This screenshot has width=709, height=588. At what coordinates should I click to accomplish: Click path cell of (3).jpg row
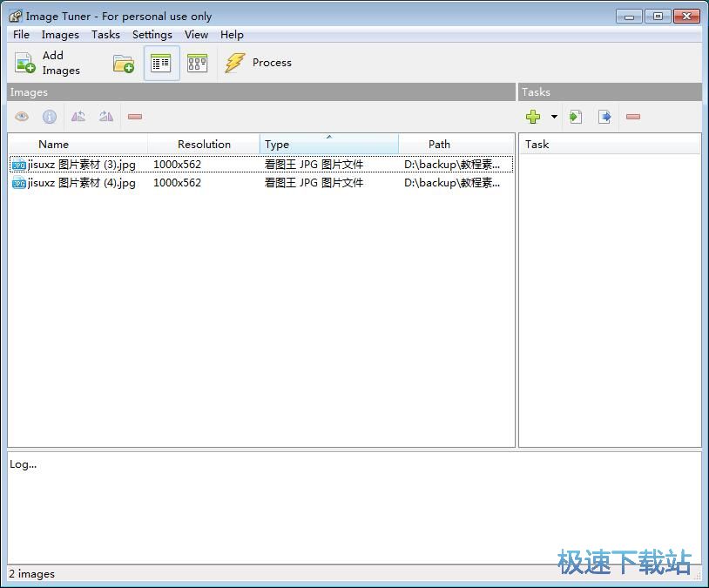(x=452, y=164)
